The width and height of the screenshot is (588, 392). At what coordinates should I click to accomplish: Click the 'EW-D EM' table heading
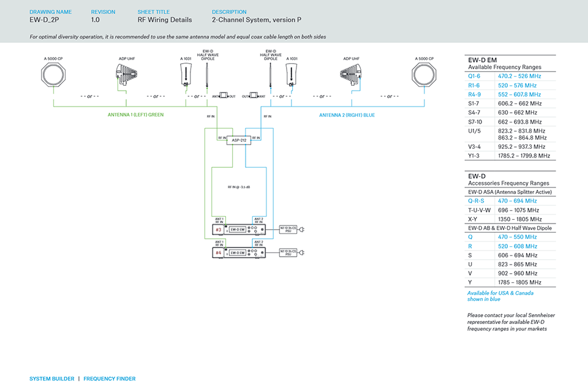tap(482, 60)
